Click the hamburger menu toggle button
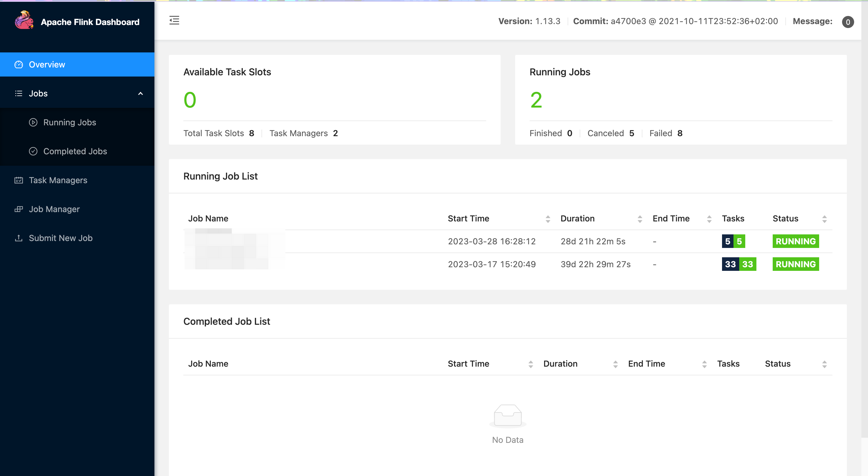The image size is (868, 476). point(174,20)
